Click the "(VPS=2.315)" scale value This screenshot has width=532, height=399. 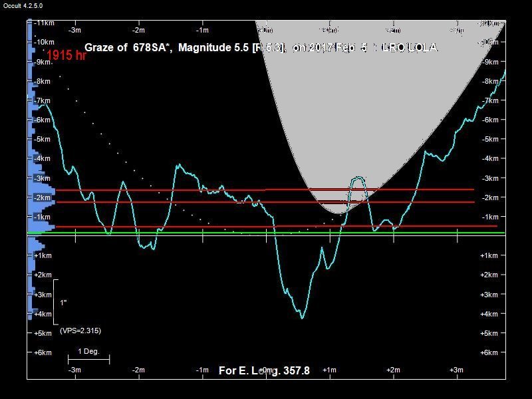80,331
